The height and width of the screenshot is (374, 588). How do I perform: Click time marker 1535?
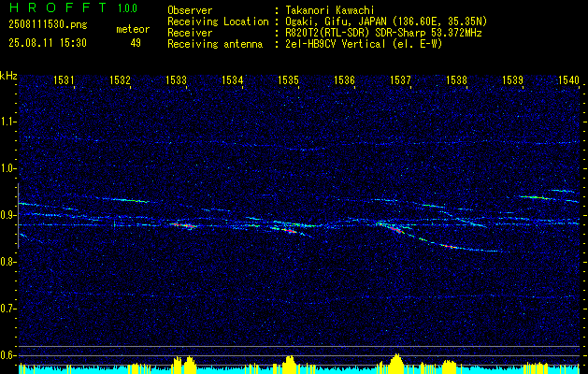[x=288, y=79]
